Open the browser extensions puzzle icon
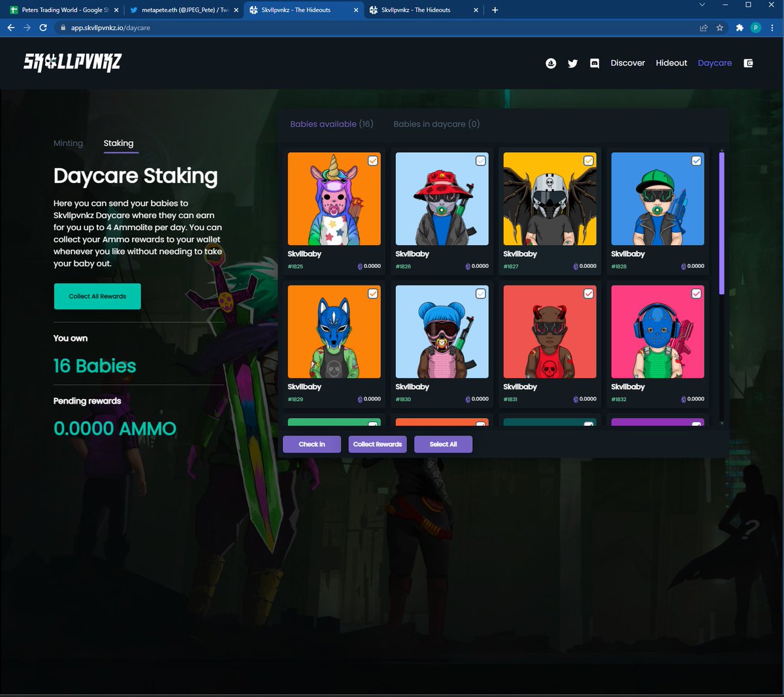 pyautogui.click(x=740, y=27)
